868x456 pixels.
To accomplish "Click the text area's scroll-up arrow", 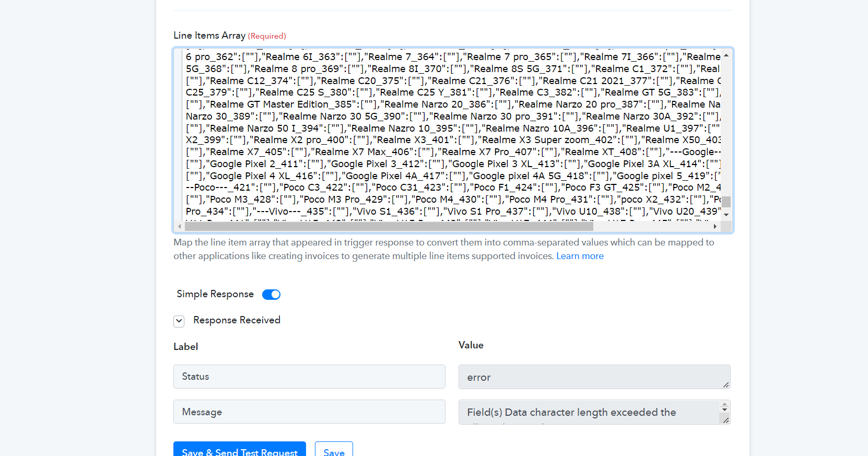I will pos(726,55).
